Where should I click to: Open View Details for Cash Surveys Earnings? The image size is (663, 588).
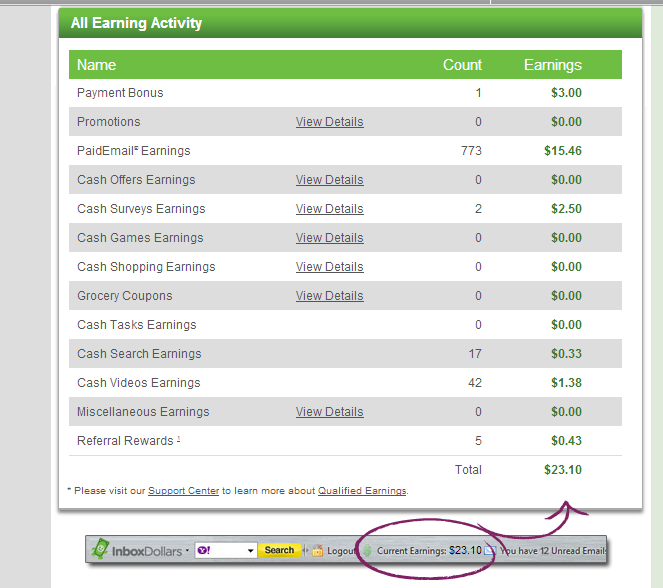point(329,209)
